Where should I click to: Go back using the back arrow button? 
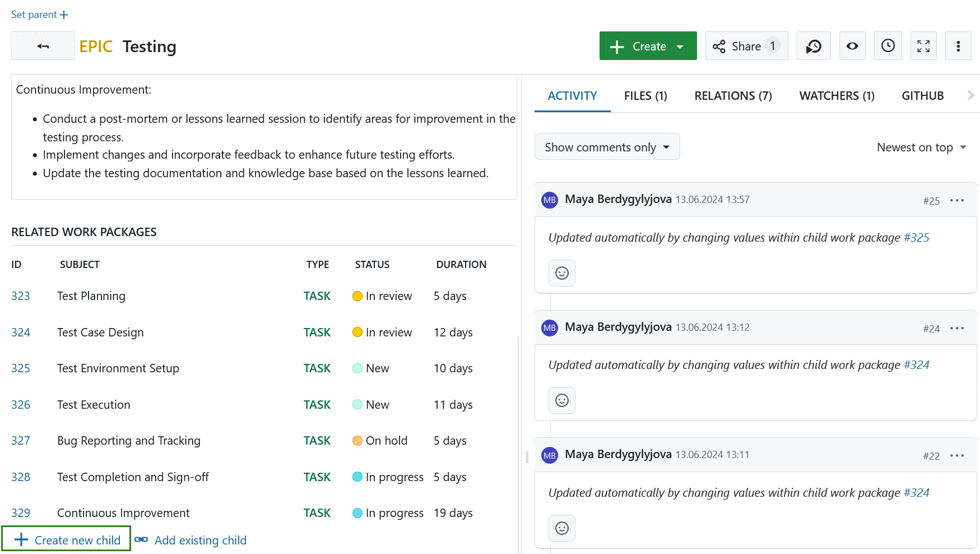click(x=43, y=45)
